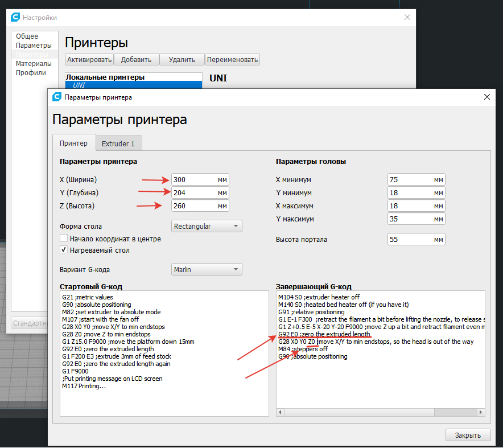503x448 pixels.
Task: Click the Z (Высота) field with 260
Action: pyautogui.click(x=200, y=205)
